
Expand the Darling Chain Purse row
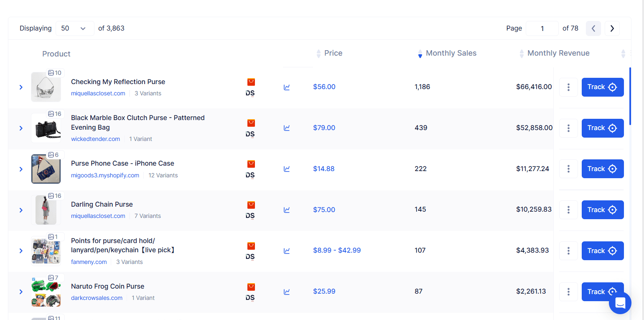[21, 210]
